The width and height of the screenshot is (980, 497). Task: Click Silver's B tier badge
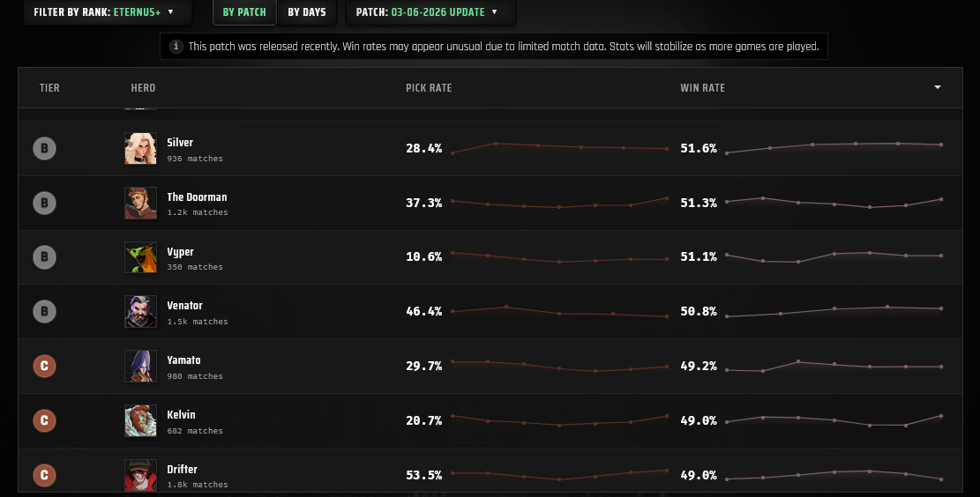(44, 149)
